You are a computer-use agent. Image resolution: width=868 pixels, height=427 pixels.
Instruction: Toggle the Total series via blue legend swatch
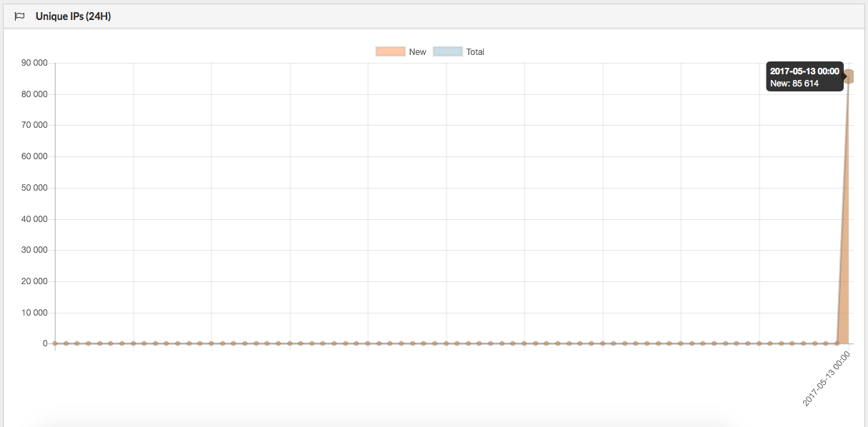coord(448,51)
